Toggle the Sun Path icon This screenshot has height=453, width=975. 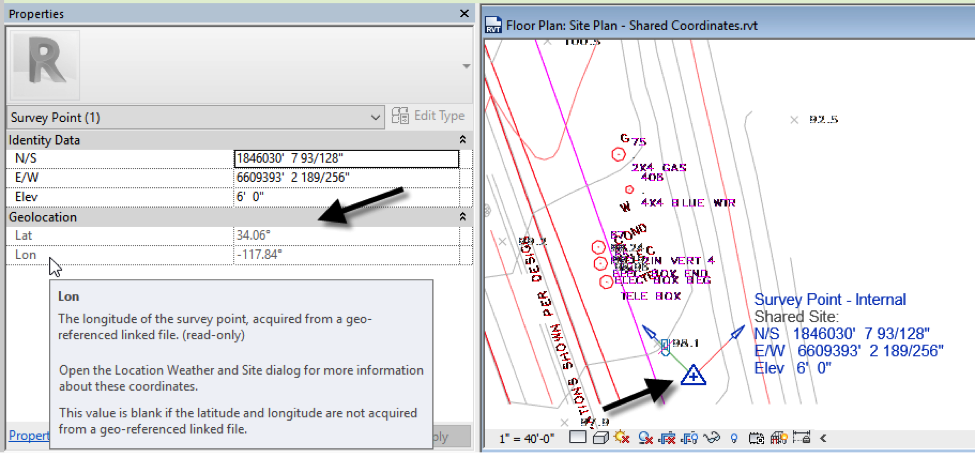click(x=622, y=438)
